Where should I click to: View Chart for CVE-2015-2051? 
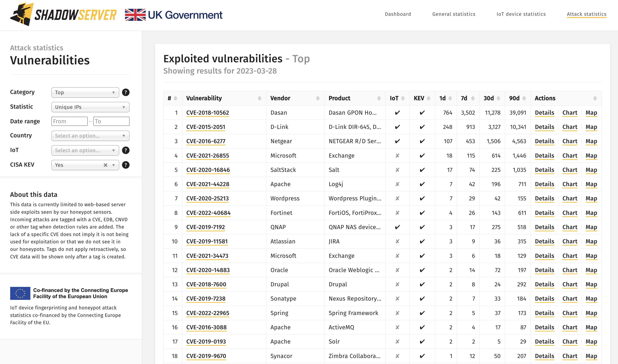tap(570, 127)
